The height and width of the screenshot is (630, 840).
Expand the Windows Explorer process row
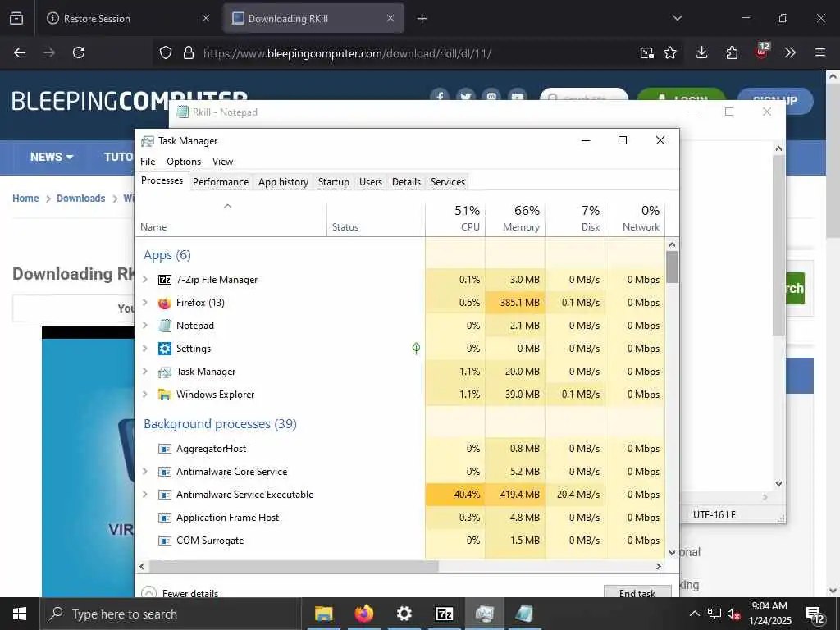pyautogui.click(x=145, y=395)
